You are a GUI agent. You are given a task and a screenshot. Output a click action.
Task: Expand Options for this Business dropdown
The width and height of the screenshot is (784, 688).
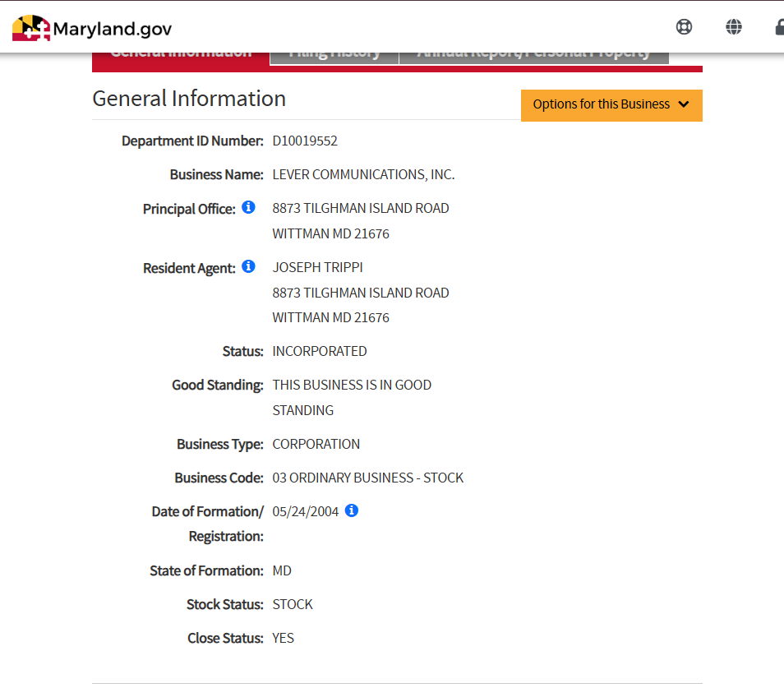point(611,104)
